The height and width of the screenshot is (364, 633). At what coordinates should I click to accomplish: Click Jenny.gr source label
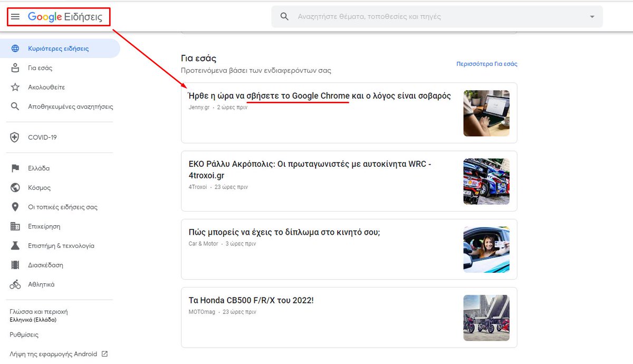pos(199,107)
